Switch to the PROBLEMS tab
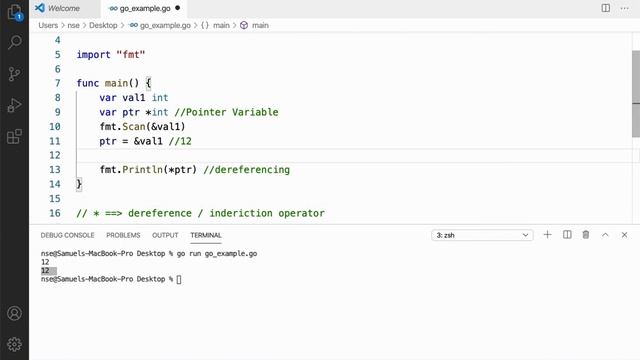 123,235
